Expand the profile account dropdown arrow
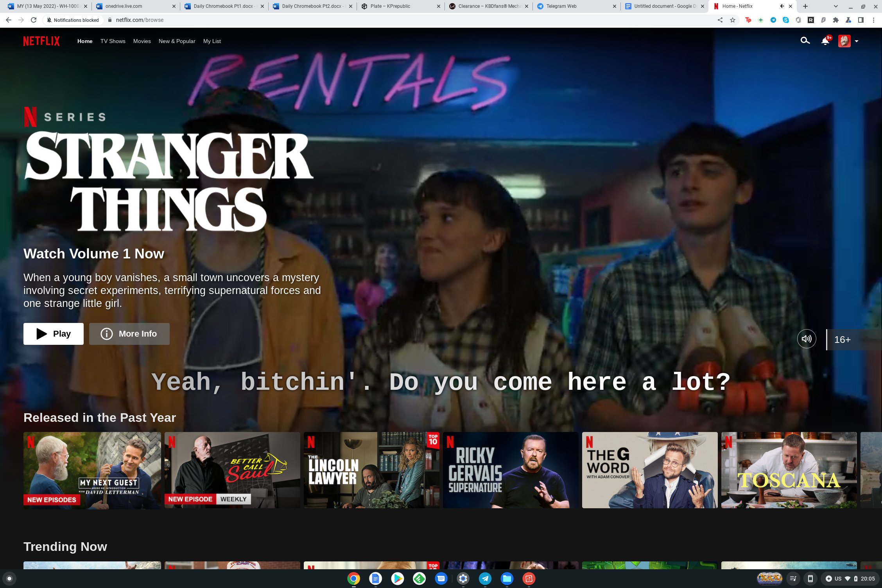This screenshot has width=882, height=588. pos(857,41)
